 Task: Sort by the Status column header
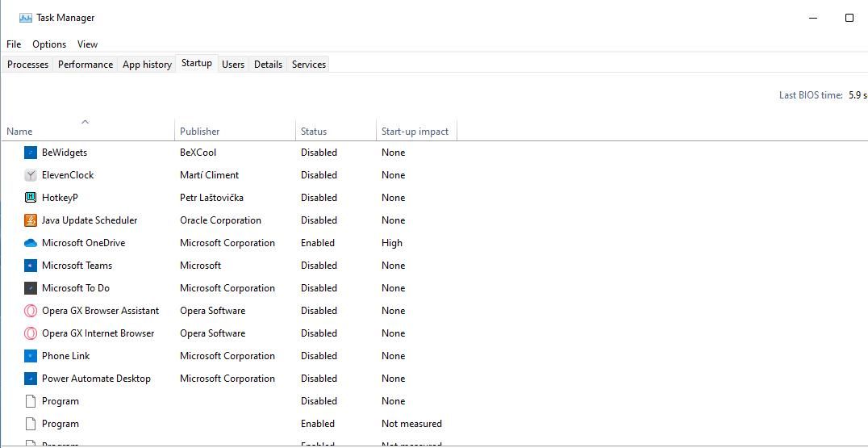click(x=314, y=132)
